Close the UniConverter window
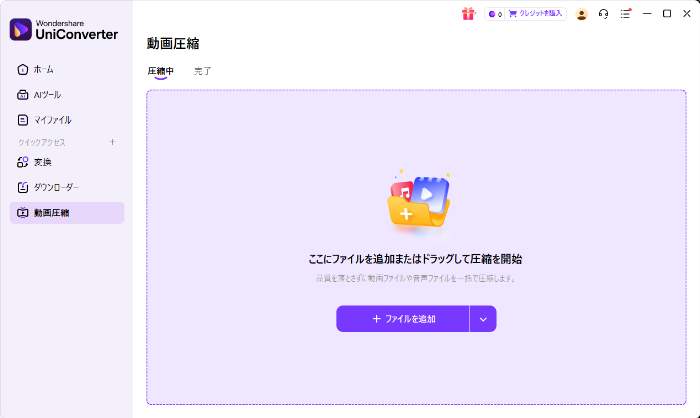The height and width of the screenshot is (418, 700). click(x=687, y=14)
